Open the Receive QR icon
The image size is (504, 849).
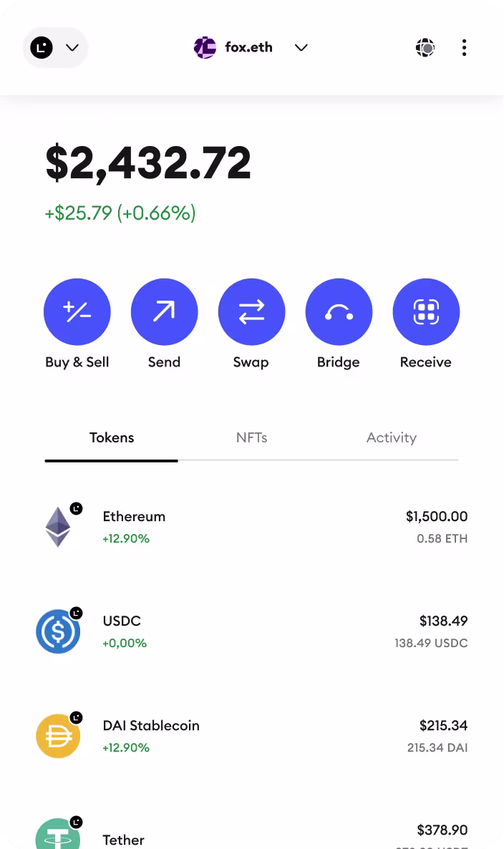pyautogui.click(x=426, y=312)
